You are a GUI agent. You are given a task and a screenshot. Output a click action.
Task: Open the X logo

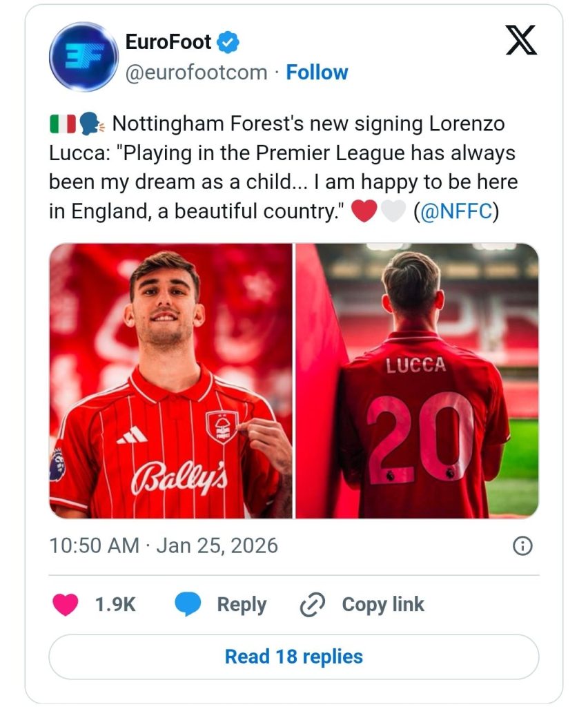coord(521,41)
